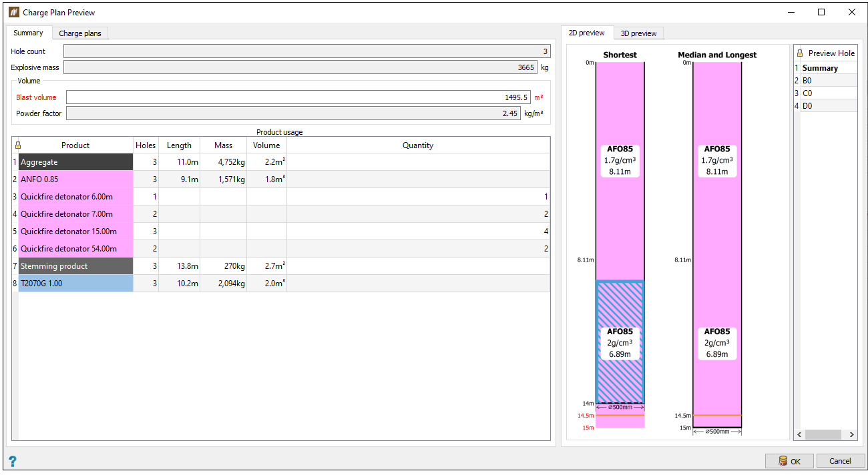Viewport: 868px width, 475px height.
Task: Maximize the Charge Plan Preview window
Action: (x=821, y=12)
